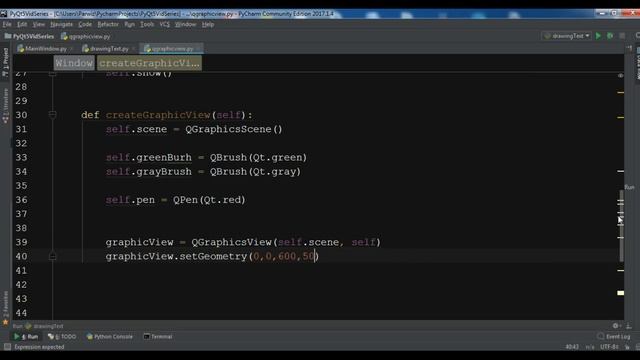The height and width of the screenshot is (360, 640).
Task: Open the Python Console tab
Action: [109, 337]
